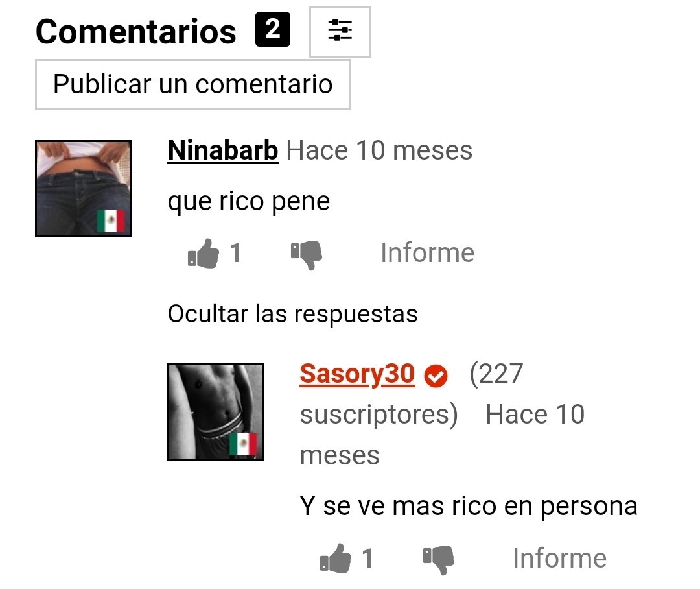Screen dimensions: 700x589
Task: Report Ninabarb's comment with Informe
Action: tap(427, 253)
